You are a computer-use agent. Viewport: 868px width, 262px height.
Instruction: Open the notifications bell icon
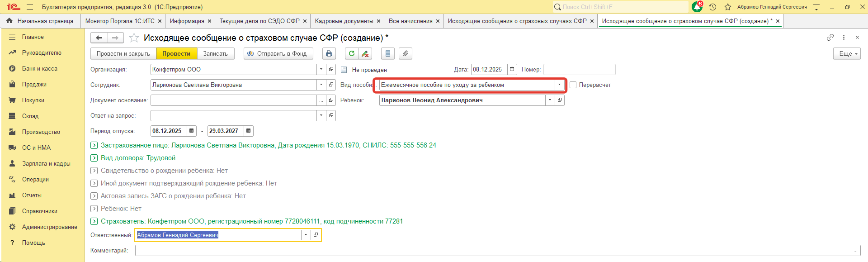[697, 7]
